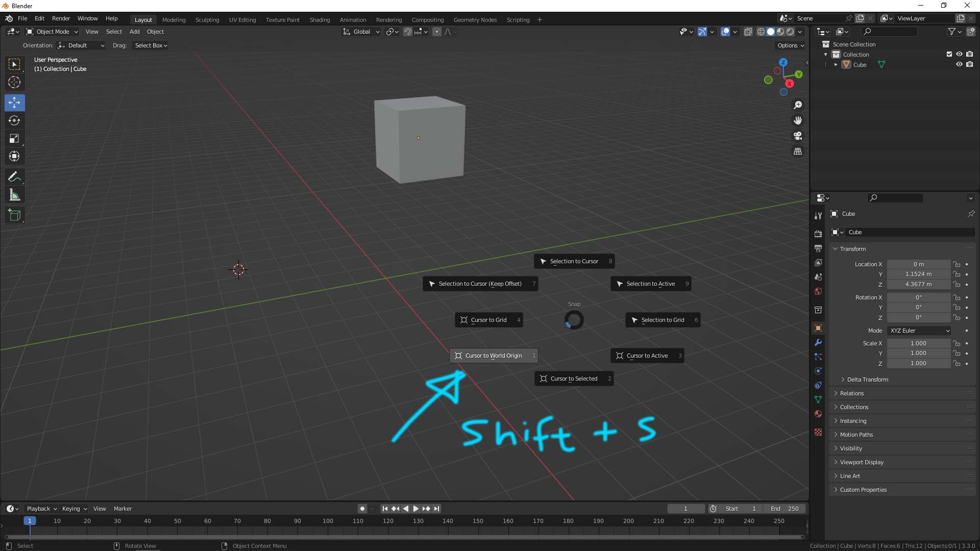Activate the Move tool

[x=14, y=103]
